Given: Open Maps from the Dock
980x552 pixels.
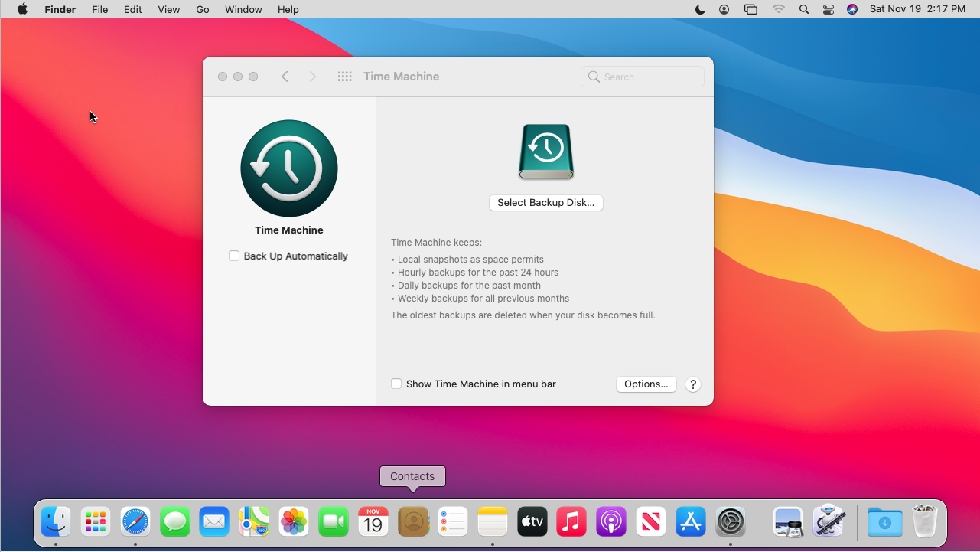Looking at the screenshot, I should (x=254, y=522).
